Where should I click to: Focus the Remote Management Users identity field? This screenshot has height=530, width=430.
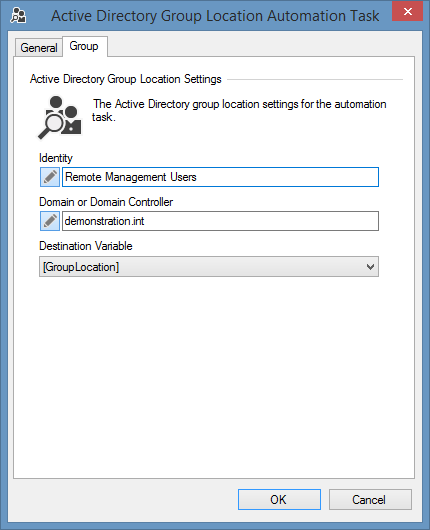[220, 177]
